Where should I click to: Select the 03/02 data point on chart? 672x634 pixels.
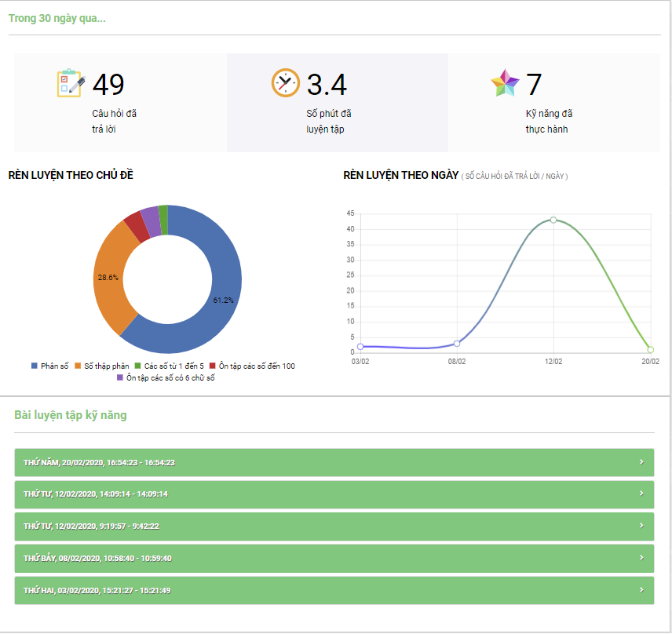pos(360,346)
